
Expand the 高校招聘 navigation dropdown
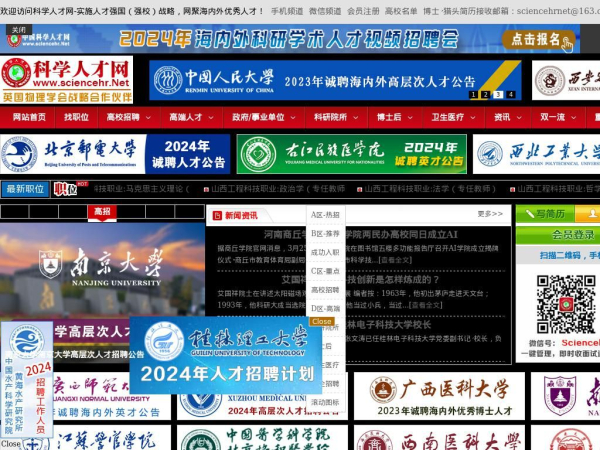(129, 117)
